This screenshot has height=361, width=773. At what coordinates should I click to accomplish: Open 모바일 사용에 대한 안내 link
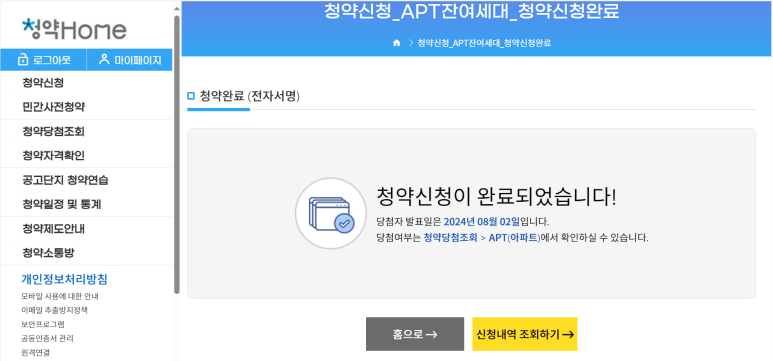[60, 296]
